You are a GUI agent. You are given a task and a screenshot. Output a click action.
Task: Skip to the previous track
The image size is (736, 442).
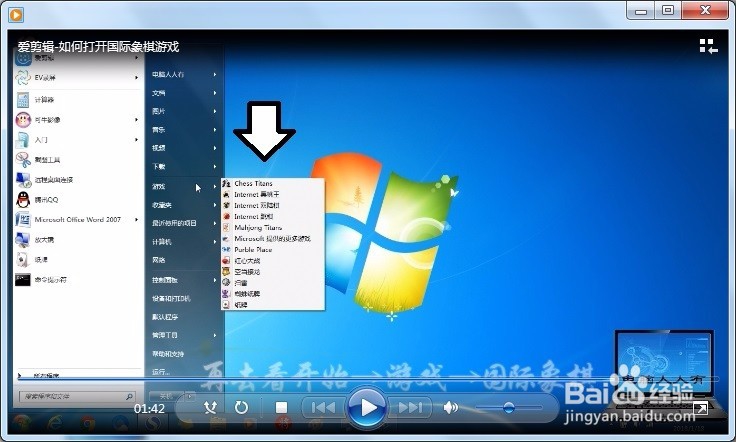tap(323, 407)
